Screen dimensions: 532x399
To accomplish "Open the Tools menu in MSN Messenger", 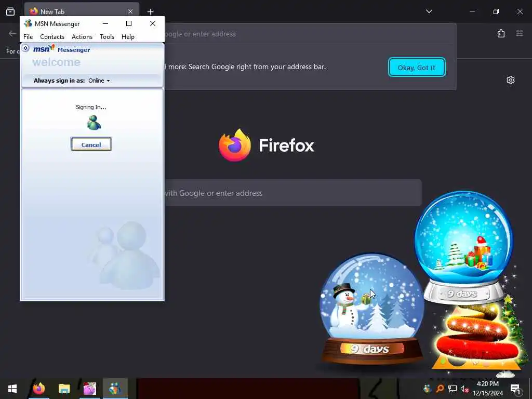I will (107, 37).
